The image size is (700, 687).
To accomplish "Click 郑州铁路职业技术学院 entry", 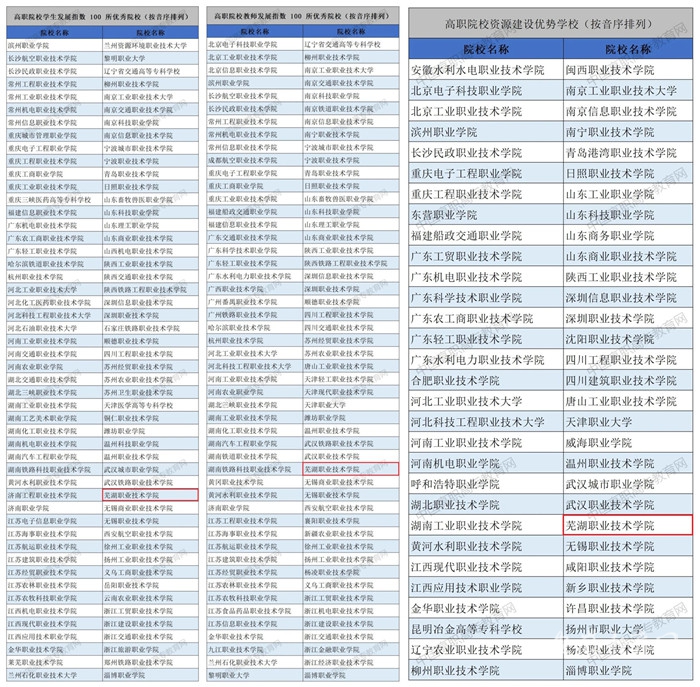I will 150,662.
